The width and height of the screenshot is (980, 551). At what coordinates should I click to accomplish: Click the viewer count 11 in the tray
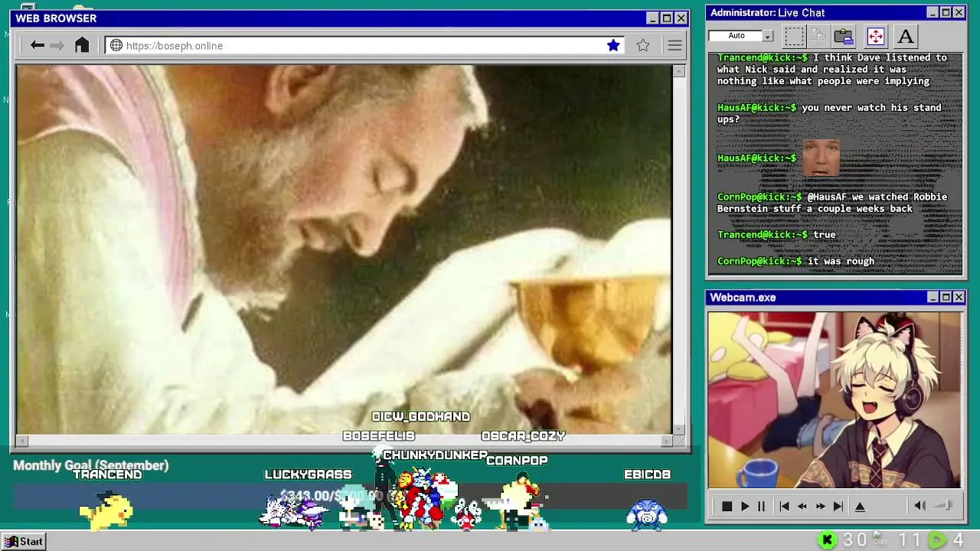click(910, 540)
